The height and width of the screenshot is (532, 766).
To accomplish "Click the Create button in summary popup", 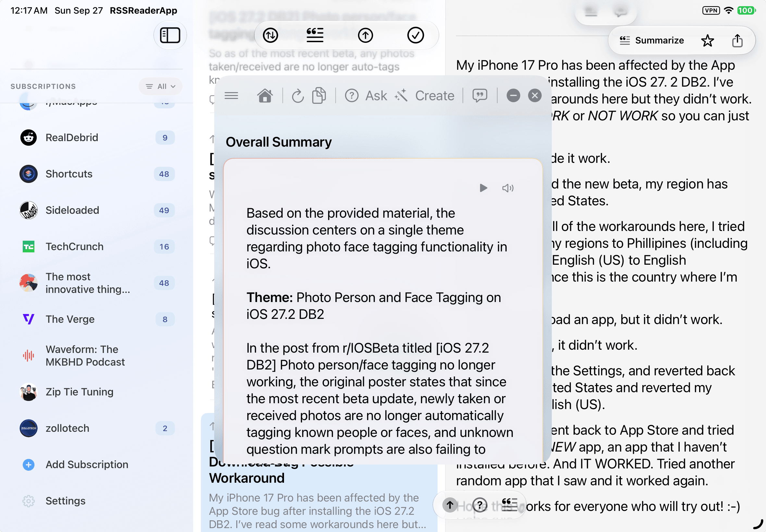I will pos(425,96).
